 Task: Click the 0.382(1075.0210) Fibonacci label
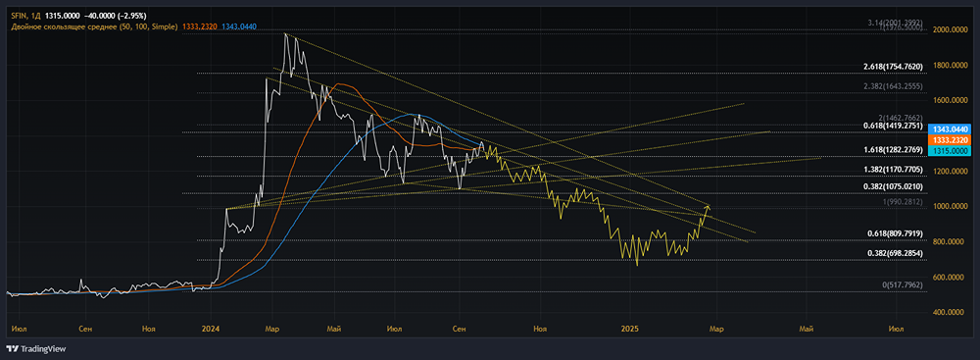coord(893,186)
